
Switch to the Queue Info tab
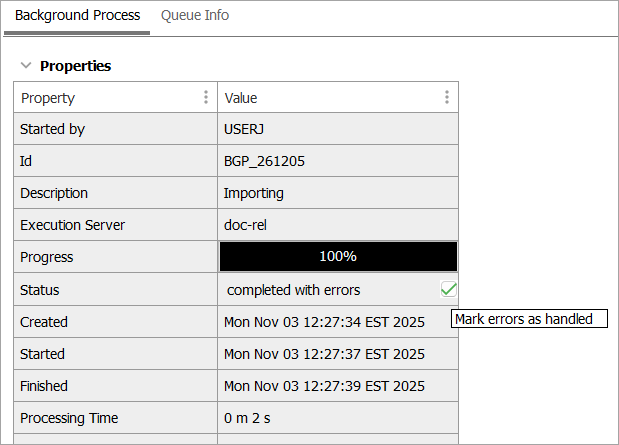[195, 16]
